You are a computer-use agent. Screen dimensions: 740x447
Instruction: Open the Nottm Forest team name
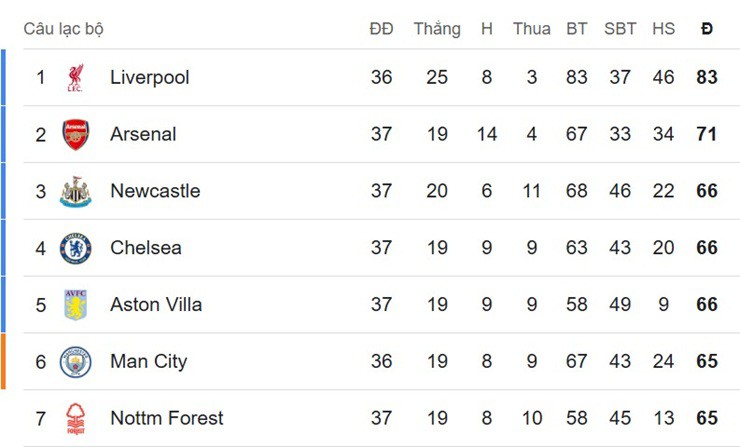coord(167,418)
